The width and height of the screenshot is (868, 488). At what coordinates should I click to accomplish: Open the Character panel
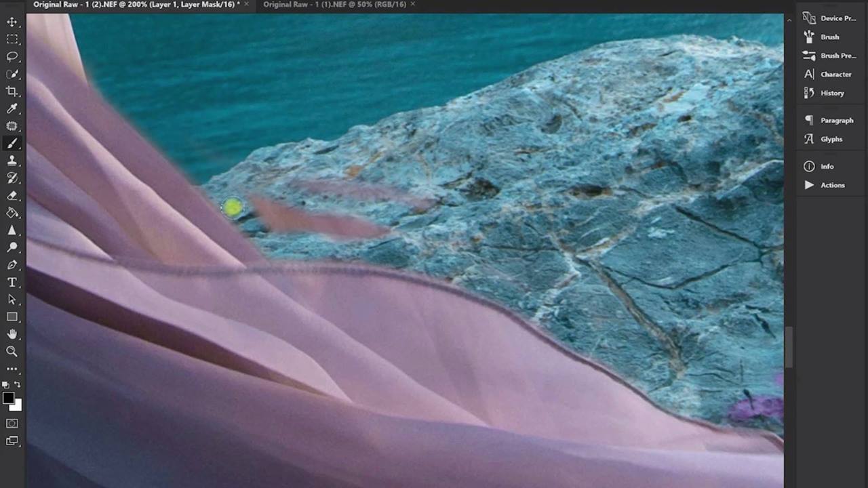[x=829, y=75]
